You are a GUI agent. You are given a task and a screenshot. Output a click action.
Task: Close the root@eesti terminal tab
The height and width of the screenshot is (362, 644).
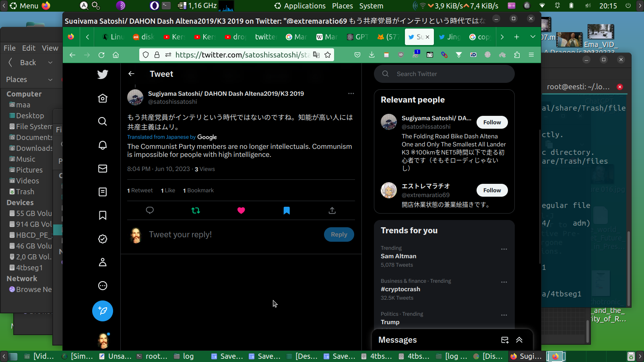[x=620, y=87]
